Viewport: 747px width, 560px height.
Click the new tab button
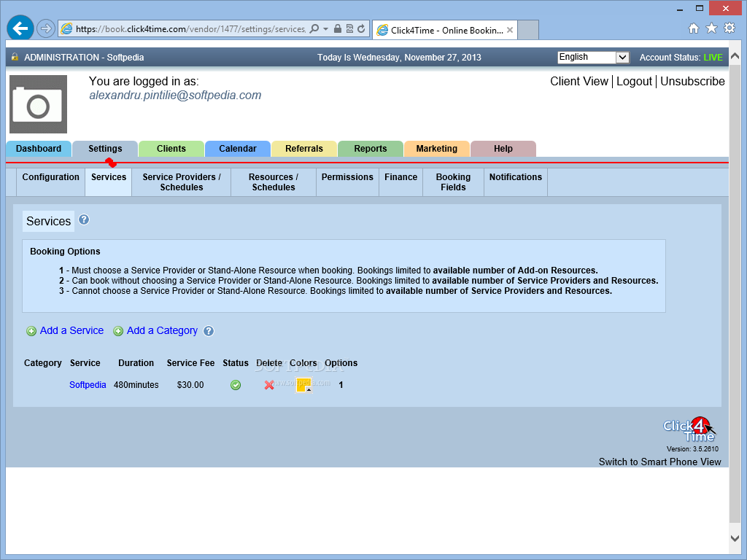pos(528,30)
